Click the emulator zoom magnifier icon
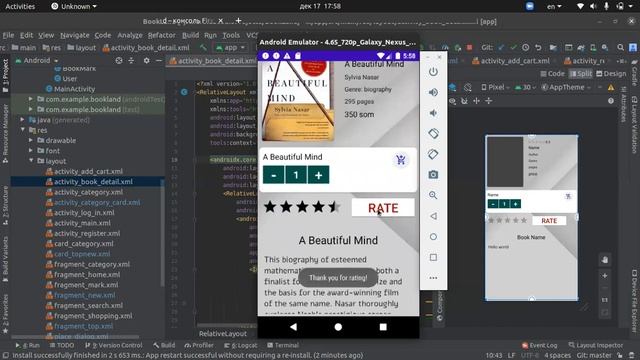Viewport: 640px width, 360px height. pyautogui.click(x=433, y=195)
